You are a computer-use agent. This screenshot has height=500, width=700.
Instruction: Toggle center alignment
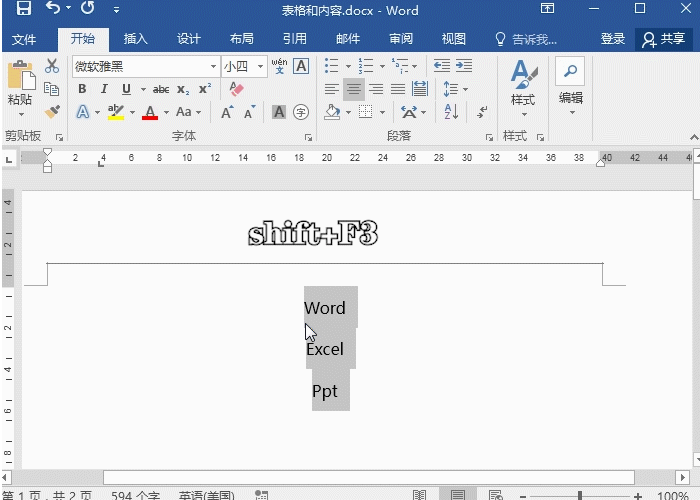click(354, 89)
